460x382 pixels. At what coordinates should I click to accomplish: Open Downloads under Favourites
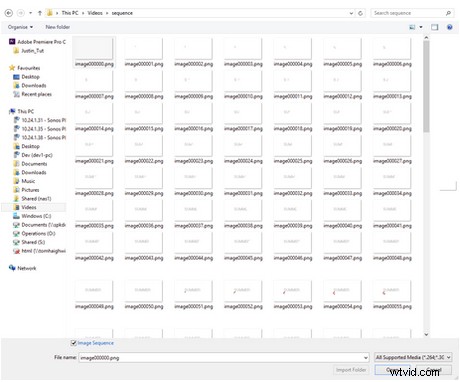[30, 85]
